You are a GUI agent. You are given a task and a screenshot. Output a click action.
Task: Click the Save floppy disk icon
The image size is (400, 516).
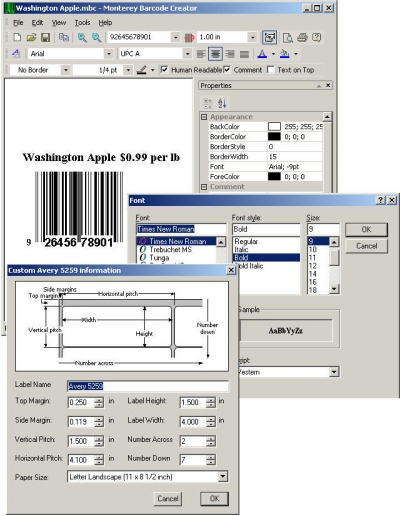point(45,37)
